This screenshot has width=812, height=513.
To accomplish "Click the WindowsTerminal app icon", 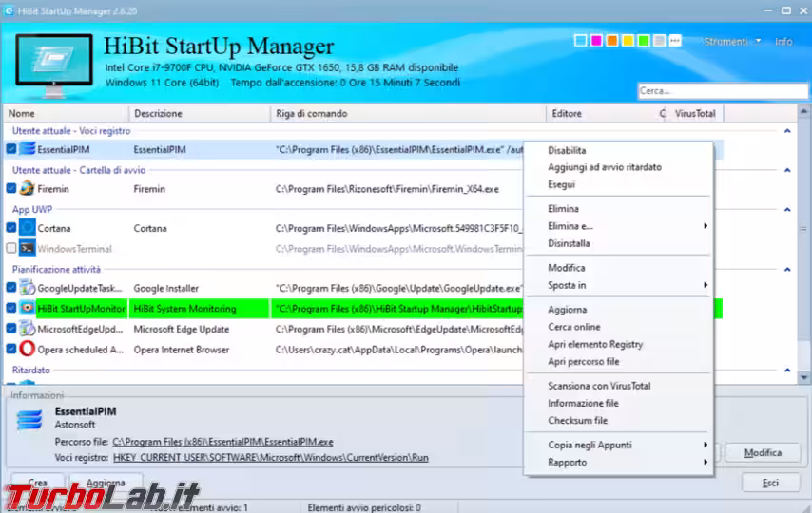I will (28, 249).
